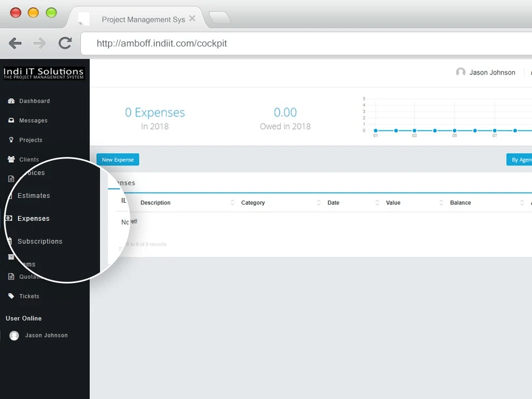Click the chart data point at 01
This screenshot has height=399, width=532.
pos(376,131)
